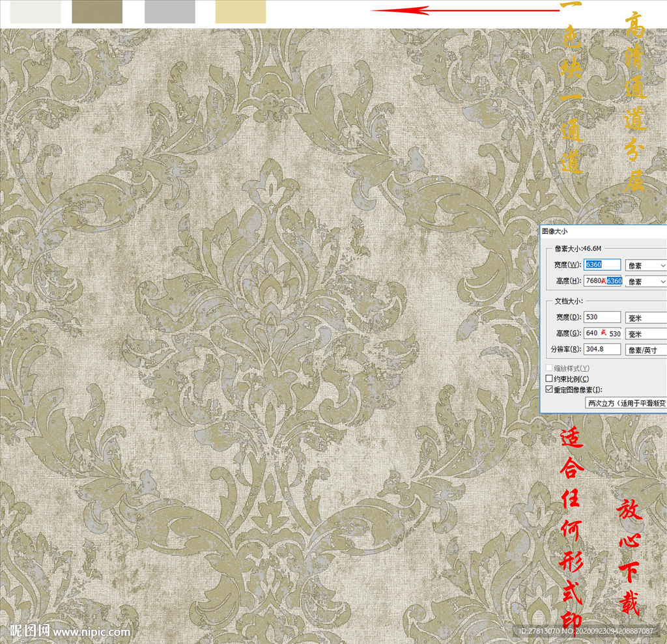Open the pixel height unit dropdown

pos(646,281)
